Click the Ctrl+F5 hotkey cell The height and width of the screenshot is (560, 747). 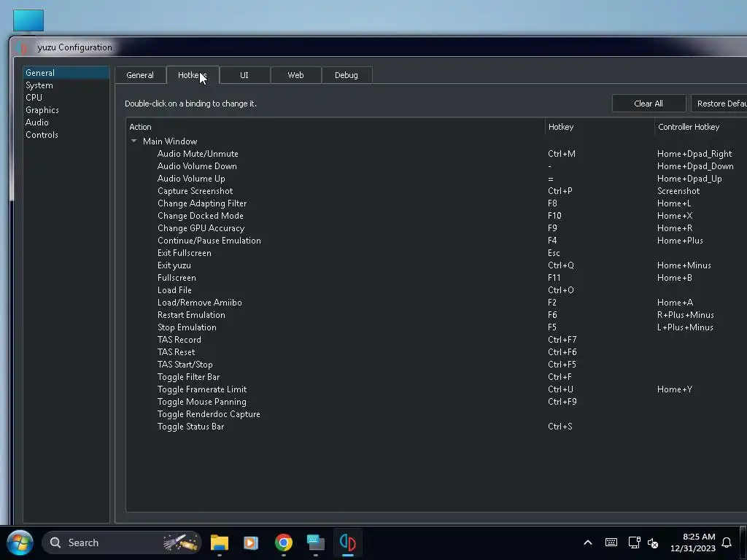click(x=562, y=364)
